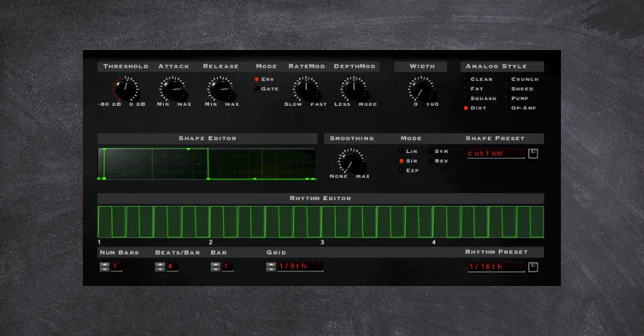This screenshot has height=336, width=644.
Task: Decrease Beats/Bar with down arrow
Action: [160, 269]
